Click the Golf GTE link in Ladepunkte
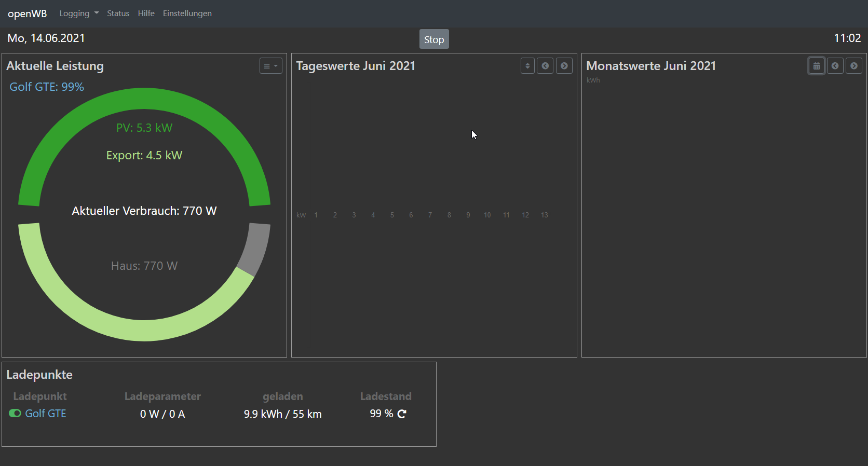This screenshot has height=466, width=868. coord(46,414)
